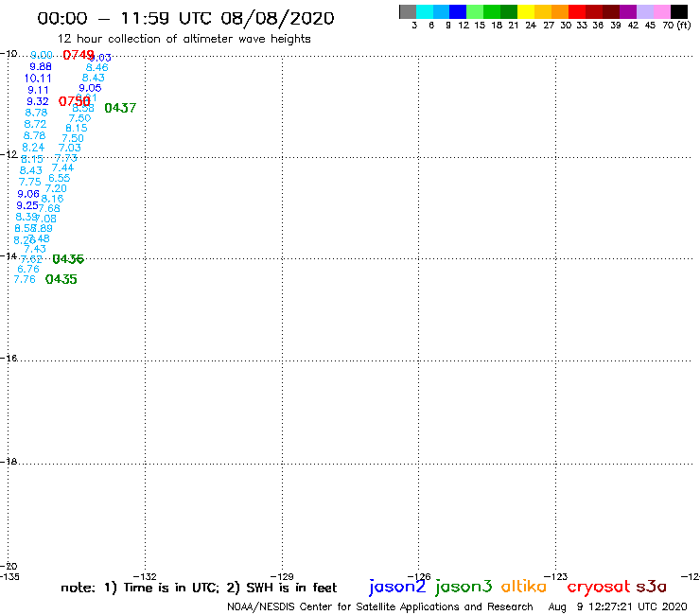Image resolution: width=700 pixels, height=615 pixels.
Task: Click the green time stamp "0436"
Action: [68, 259]
